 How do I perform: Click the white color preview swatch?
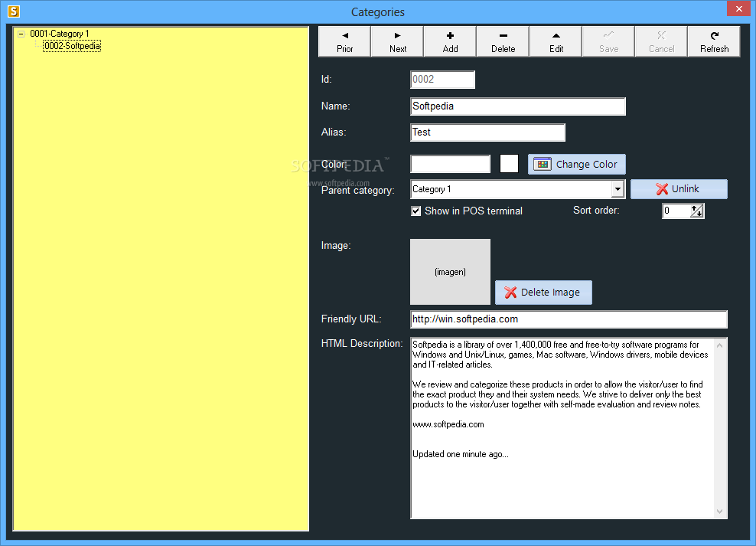pyautogui.click(x=509, y=164)
